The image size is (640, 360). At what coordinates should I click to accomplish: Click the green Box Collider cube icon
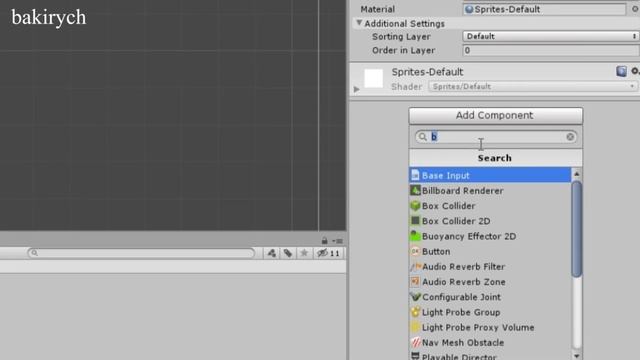click(415, 206)
